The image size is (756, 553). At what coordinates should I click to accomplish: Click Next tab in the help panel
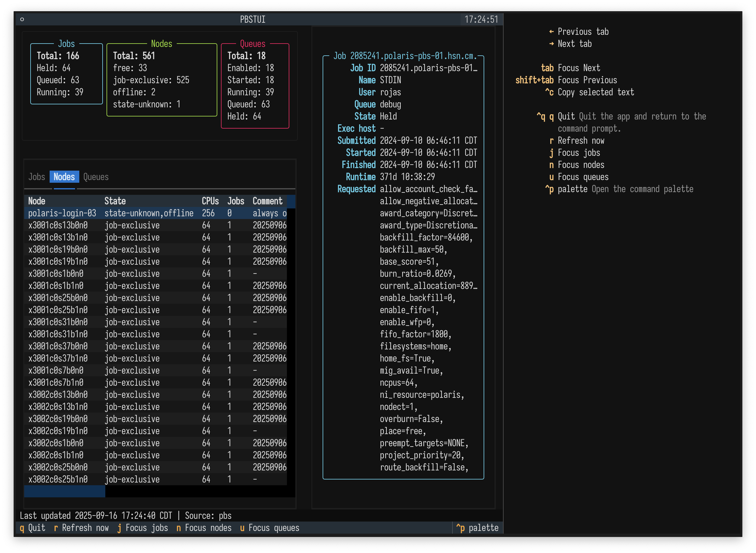coord(574,44)
